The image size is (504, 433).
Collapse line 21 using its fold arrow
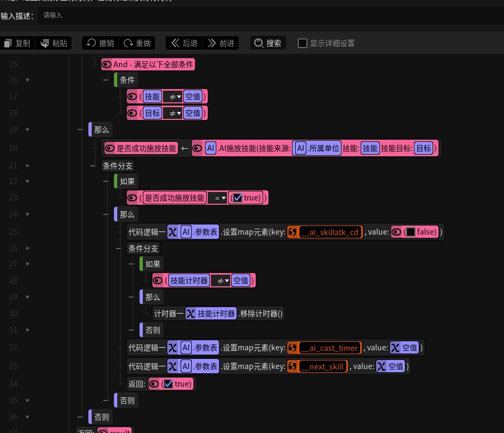27,166
